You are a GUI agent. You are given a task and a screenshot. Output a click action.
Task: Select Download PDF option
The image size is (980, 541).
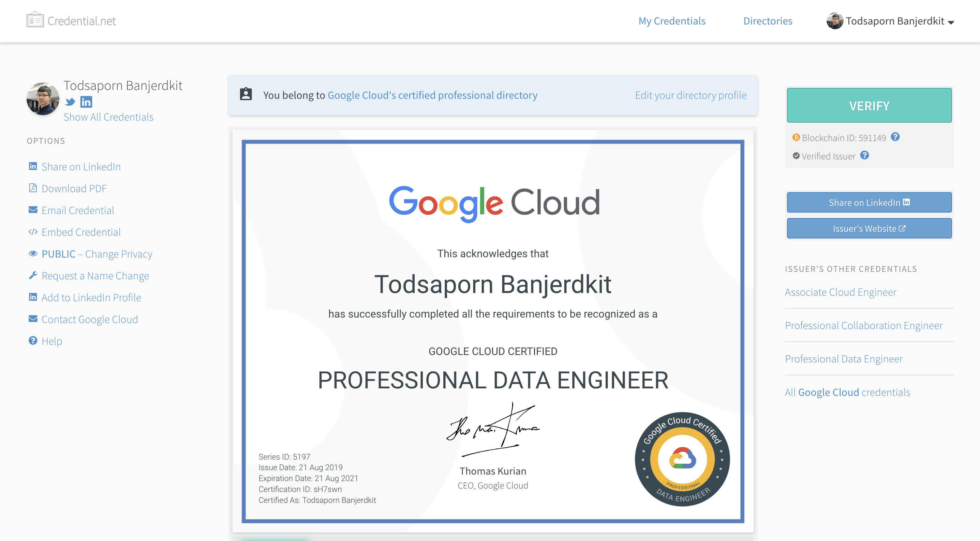(x=74, y=188)
